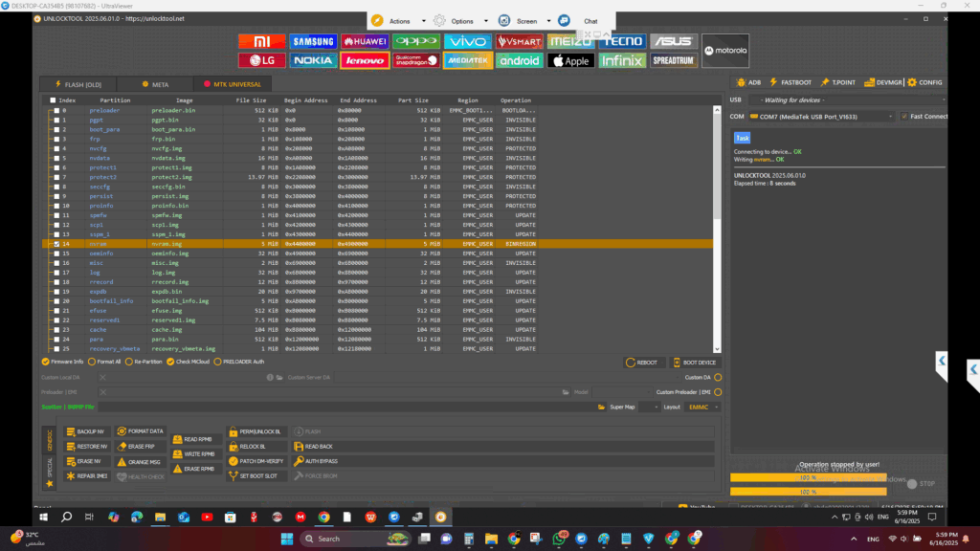
Task: Select the MTK UNIVERSAL tab
Action: [233, 84]
